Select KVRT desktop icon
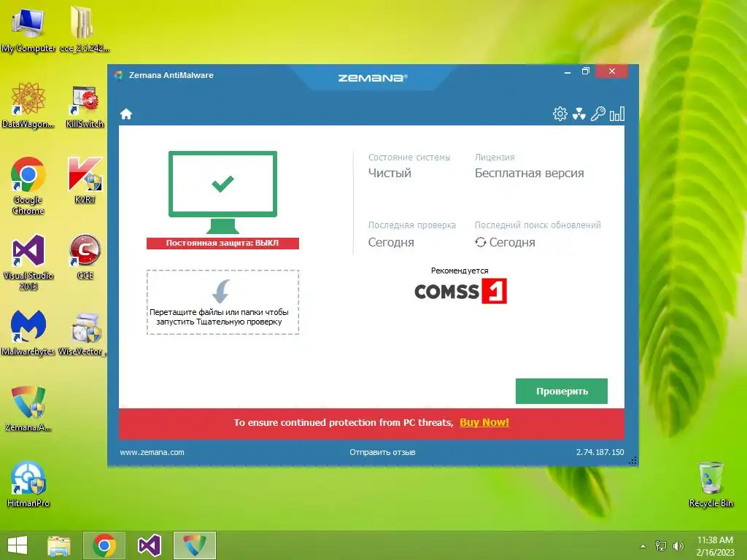 pos(85,180)
